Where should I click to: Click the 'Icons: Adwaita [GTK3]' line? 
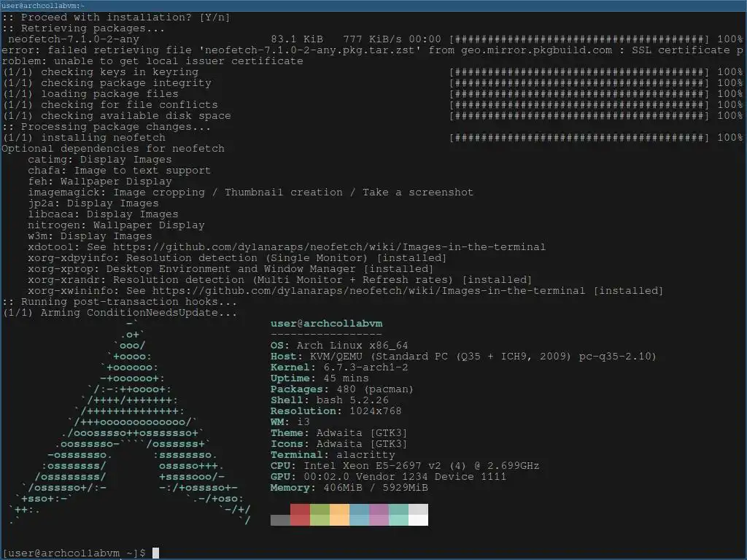click(x=339, y=444)
